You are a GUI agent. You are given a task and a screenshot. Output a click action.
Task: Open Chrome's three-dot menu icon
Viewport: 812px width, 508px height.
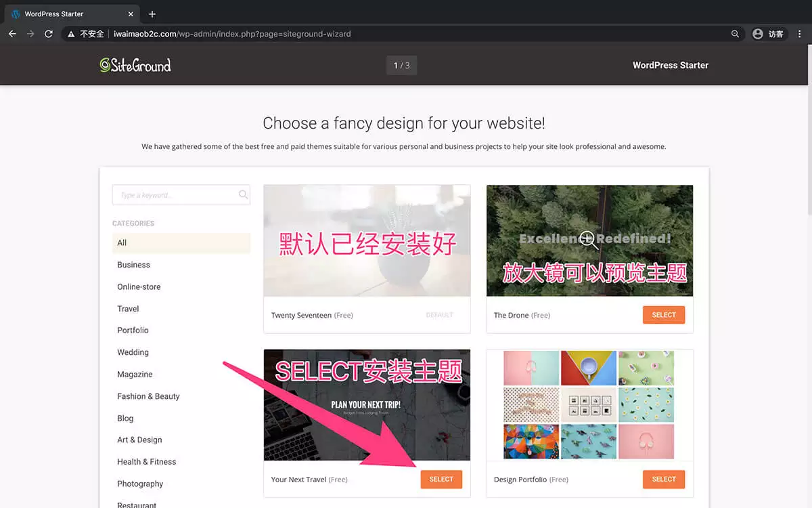tap(800, 33)
